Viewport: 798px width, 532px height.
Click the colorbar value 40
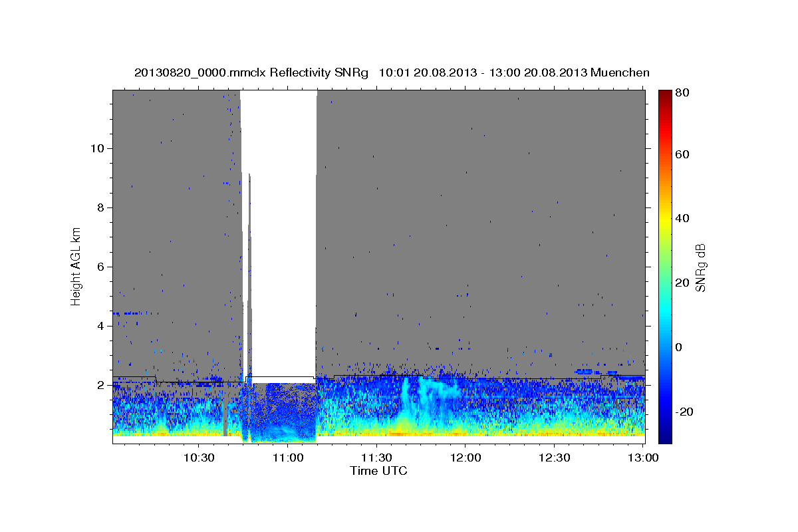682,218
